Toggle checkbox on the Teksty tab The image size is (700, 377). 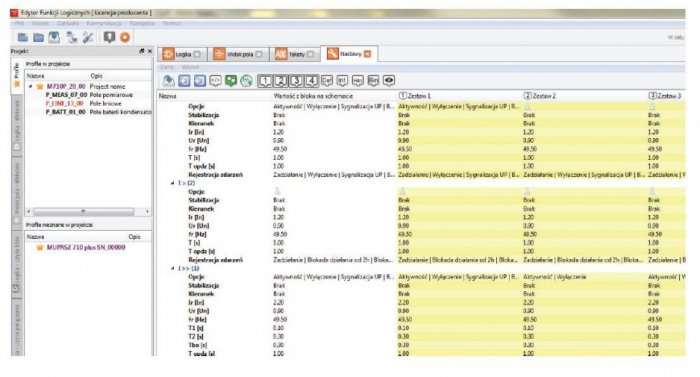[311, 54]
